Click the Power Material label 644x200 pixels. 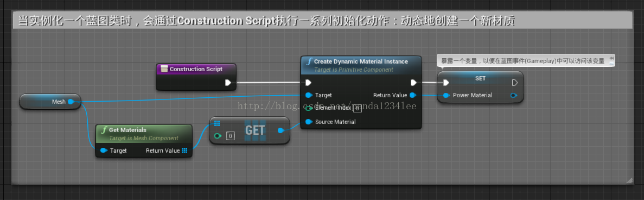[x=473, y=95]
